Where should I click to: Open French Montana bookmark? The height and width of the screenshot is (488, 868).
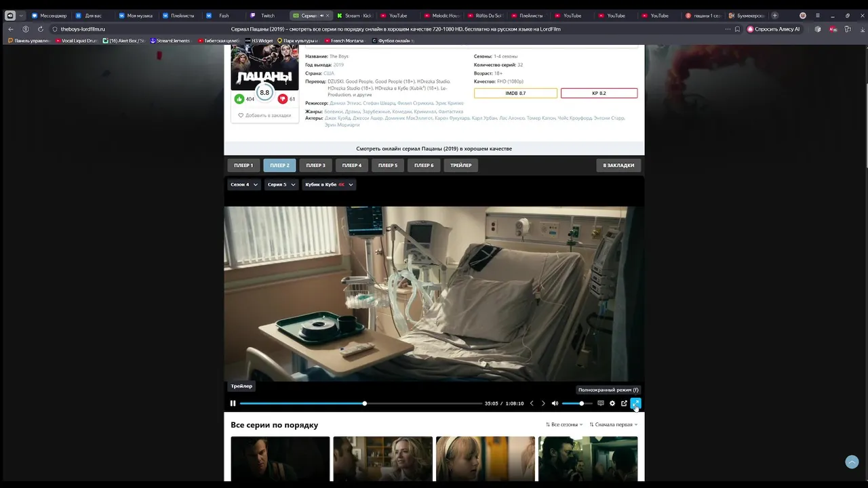click(344, 41)
